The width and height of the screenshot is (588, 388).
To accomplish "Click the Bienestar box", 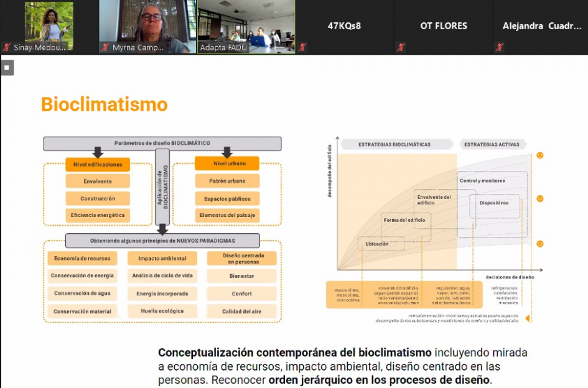I will point(242,276).
